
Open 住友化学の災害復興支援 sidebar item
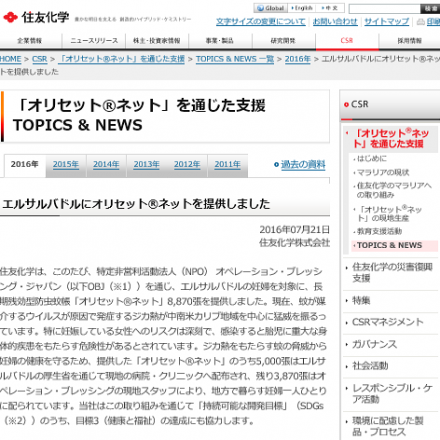pos(392,272)
